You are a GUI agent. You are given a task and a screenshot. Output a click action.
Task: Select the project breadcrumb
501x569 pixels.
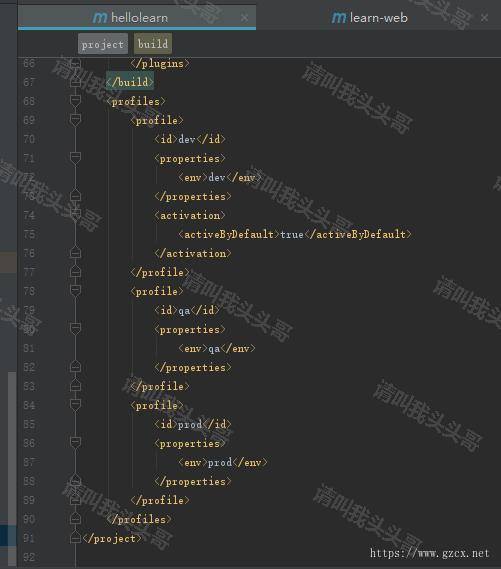coord(103,44)
